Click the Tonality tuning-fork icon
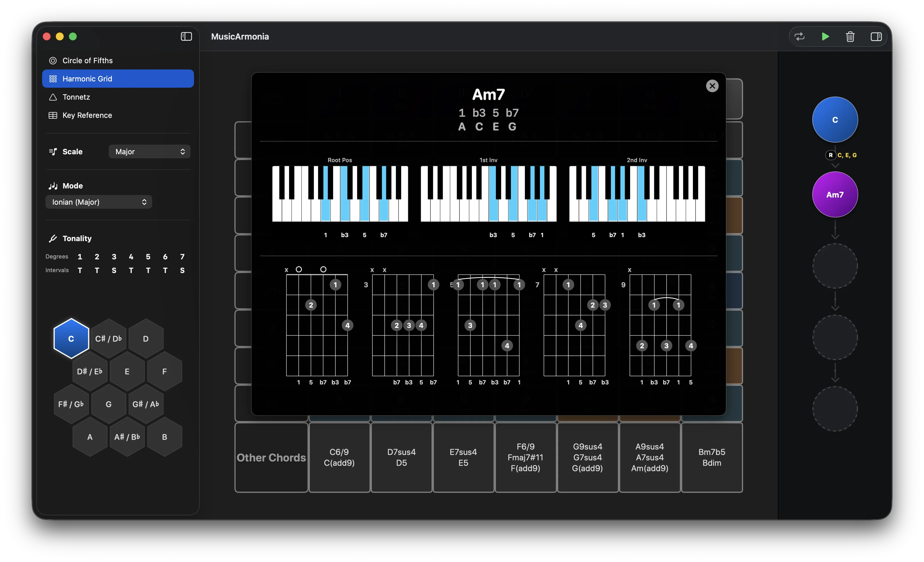The width and height of the screenshot is (924, 562). pyautogui.click(x=53, y=238)
